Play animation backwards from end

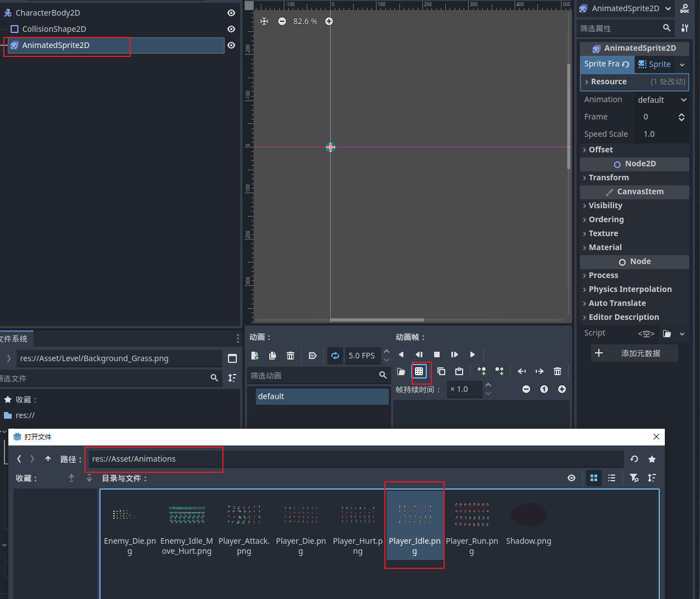pyautogui.click(x=401, y=354)
